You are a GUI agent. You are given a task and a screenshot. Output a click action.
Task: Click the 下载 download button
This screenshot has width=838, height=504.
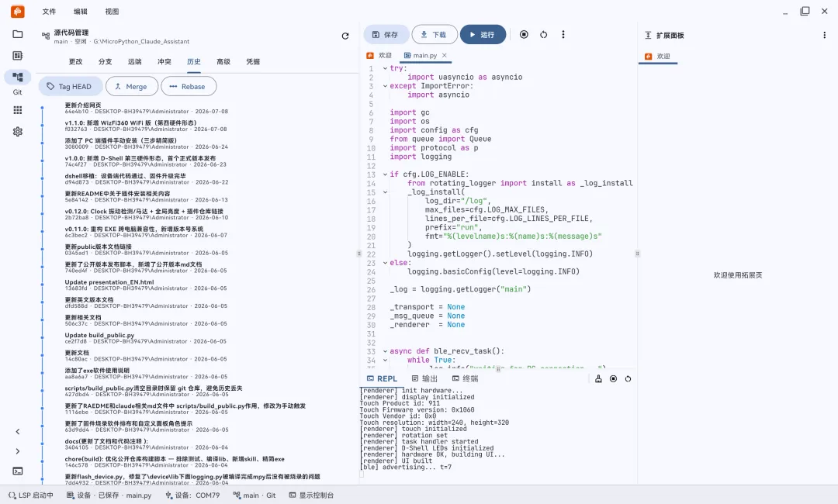tap(435, 35)
